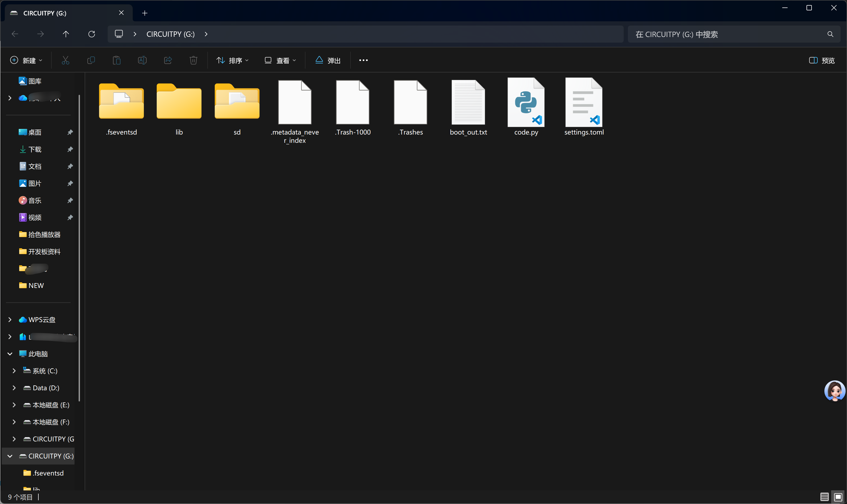Click the 弹出 eject button
847x504 pixels.
328,60
